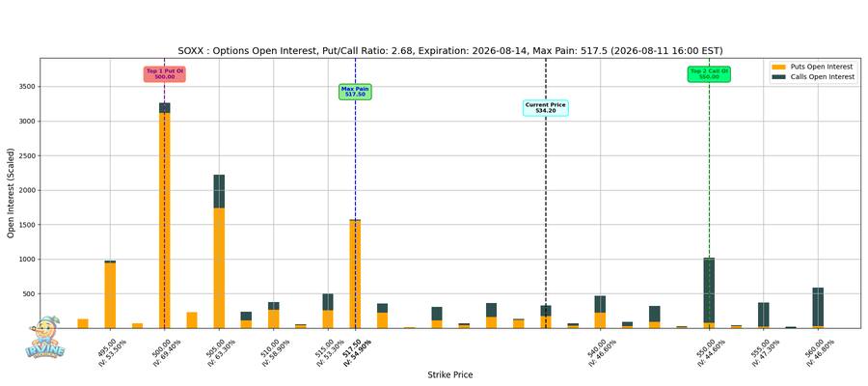Click the green 'Max Pain 517.50' annotation box

point(355,92)
